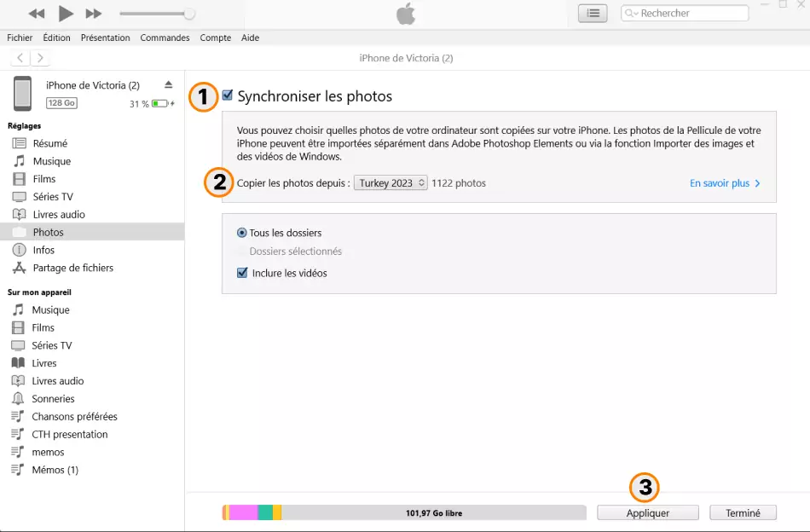The width and height of the screenshot is (810, 532).
Task: Open Résumé settings icon
Action: tap(19, 143)
